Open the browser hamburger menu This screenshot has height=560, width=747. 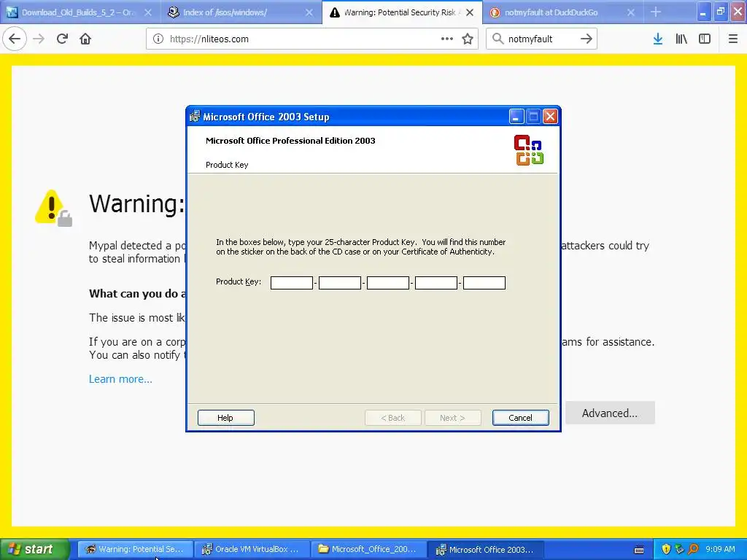point(733,39)
